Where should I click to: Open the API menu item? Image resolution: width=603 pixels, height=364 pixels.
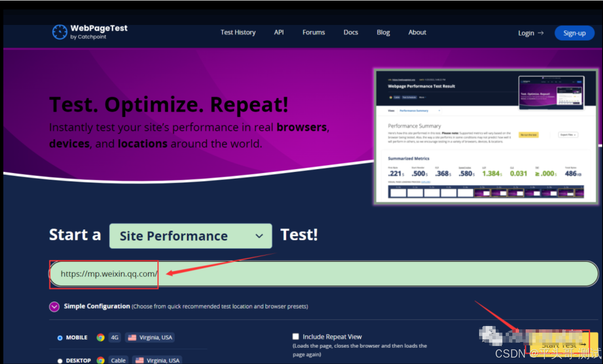[279, 32]
